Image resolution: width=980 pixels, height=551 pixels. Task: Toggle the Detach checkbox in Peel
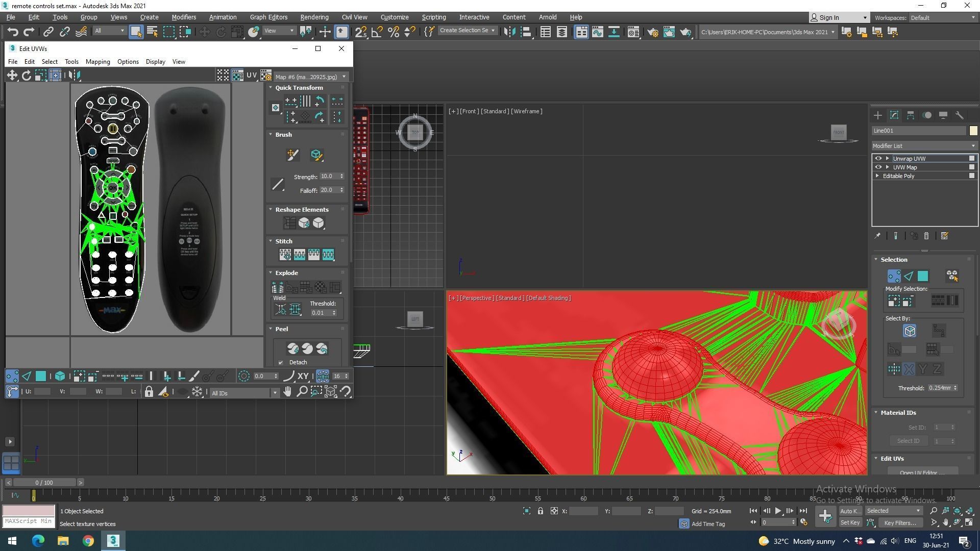281,363
